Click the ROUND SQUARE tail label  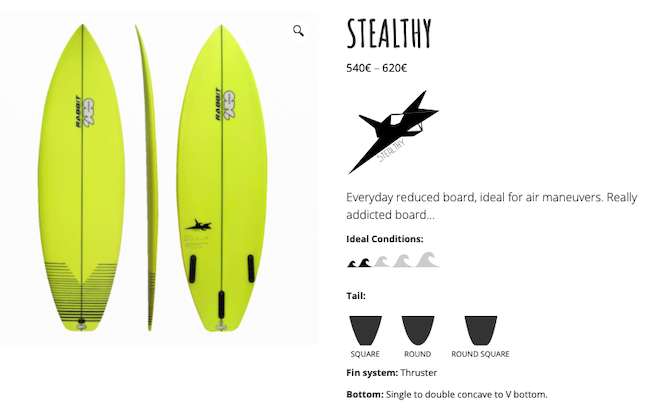pyautogui.click(x=480, y=354)
